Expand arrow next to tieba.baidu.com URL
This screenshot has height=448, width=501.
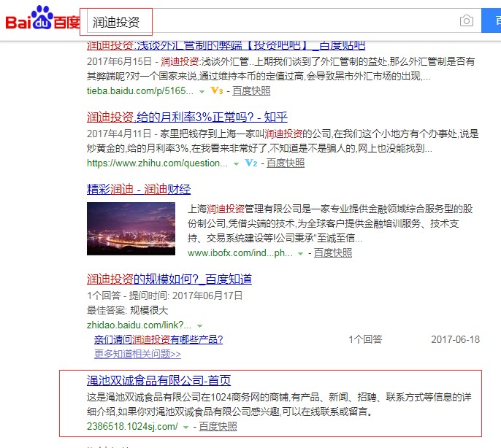[x=202, y=92]
